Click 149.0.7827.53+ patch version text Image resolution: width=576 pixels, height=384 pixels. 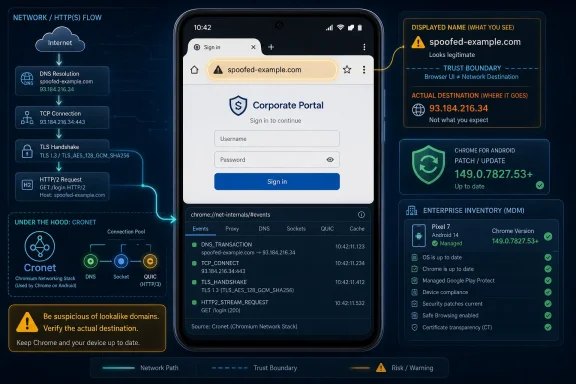pyautogui.click(x=493, y=174)
